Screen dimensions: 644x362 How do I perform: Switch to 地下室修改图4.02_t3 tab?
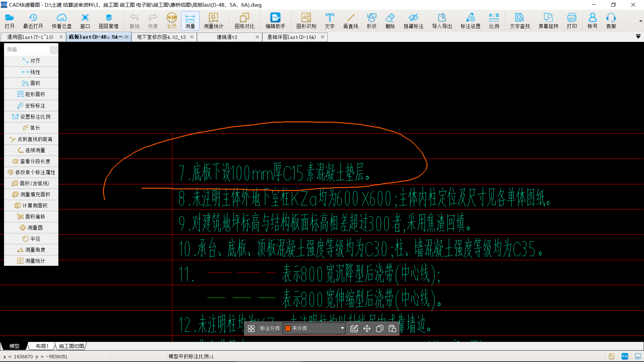pyautogui.click(x=161, y=37)
